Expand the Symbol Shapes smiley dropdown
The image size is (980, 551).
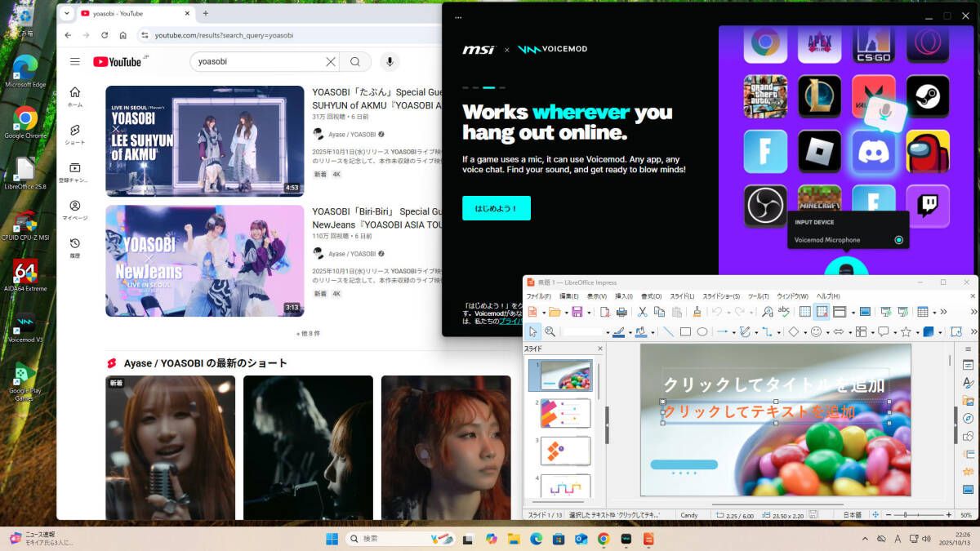(x=828, y=332)
